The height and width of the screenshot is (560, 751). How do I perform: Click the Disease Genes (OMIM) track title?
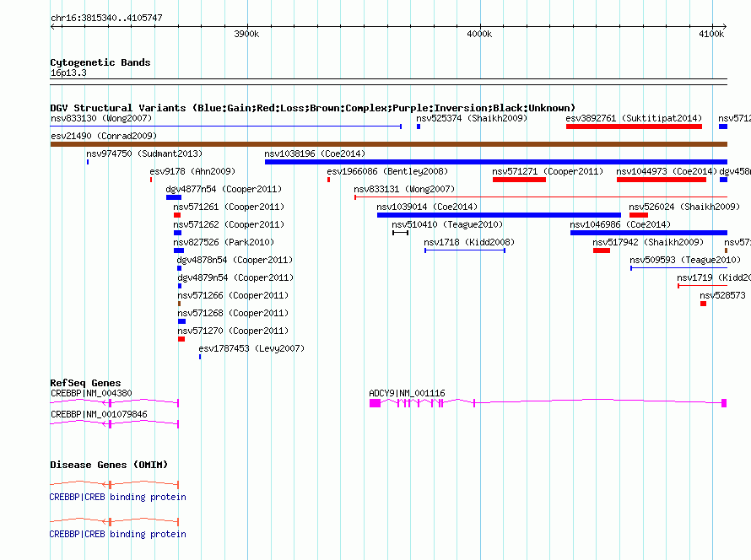[109, 465]
